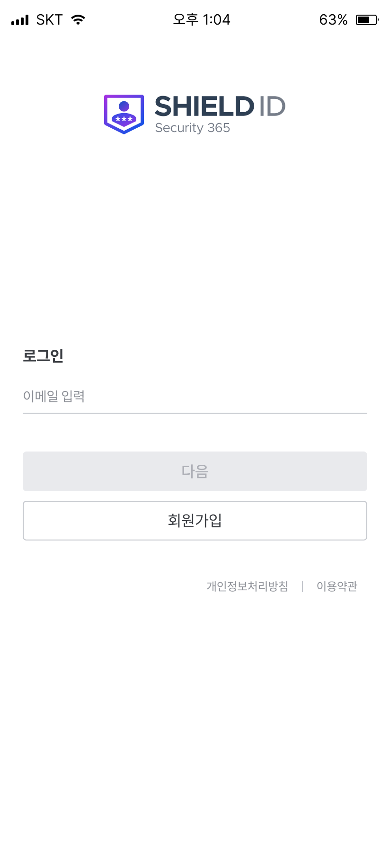Screen dimensions: 390x868
Task: Tap the battery icon in status bar
Action: tap(366, 20)
